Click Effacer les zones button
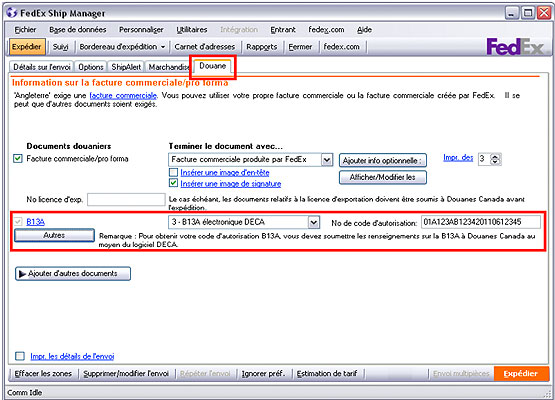This screenshot has width=555, height=400. click(43, 373)
